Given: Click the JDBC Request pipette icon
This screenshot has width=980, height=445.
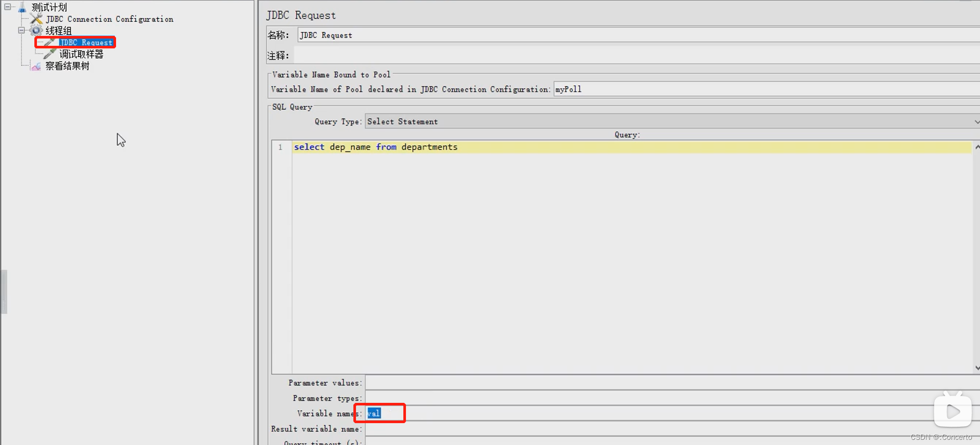Looking at the screenshot, I should (50, 42).
